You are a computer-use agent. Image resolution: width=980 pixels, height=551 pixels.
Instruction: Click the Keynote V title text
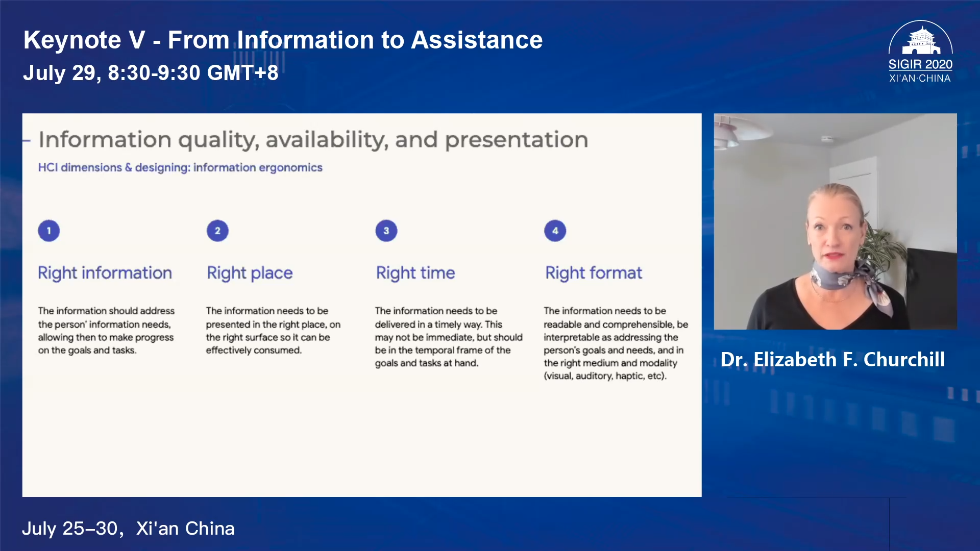coord(283,40)
